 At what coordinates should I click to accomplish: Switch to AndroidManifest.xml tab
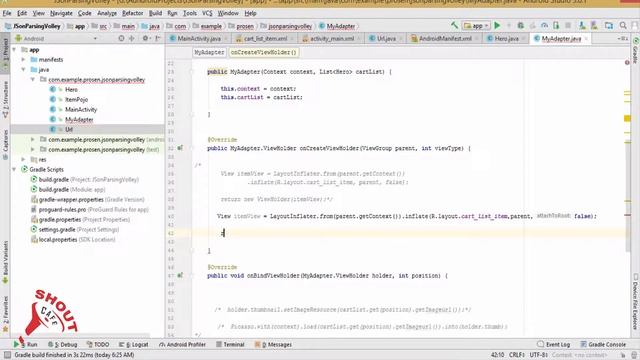point(445,38)
